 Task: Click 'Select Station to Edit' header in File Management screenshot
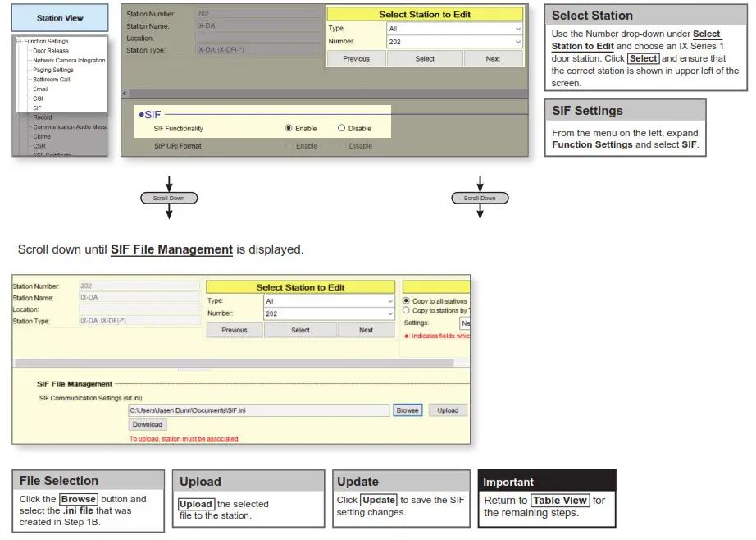(300, 287)
